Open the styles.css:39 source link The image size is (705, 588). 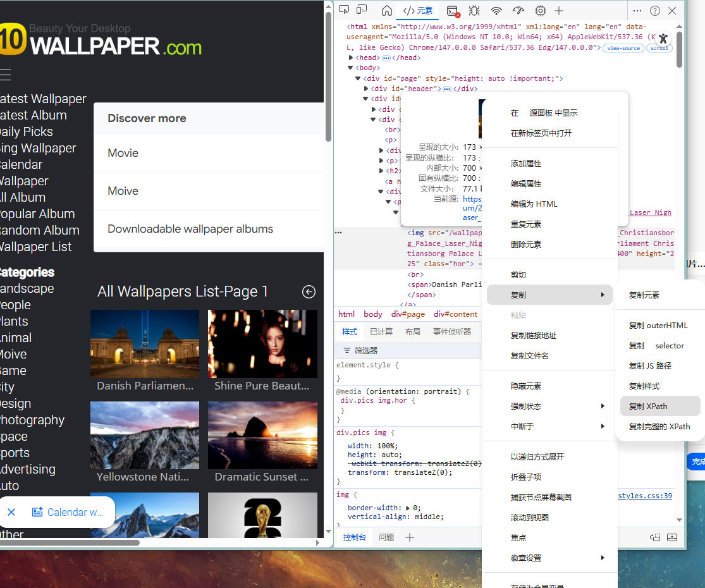click(x=645, y=496)
